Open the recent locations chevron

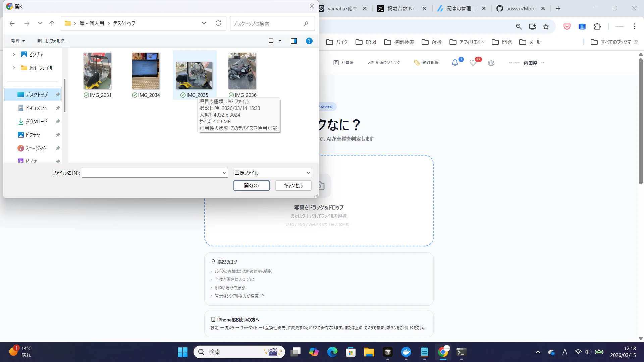pos(40,23)
